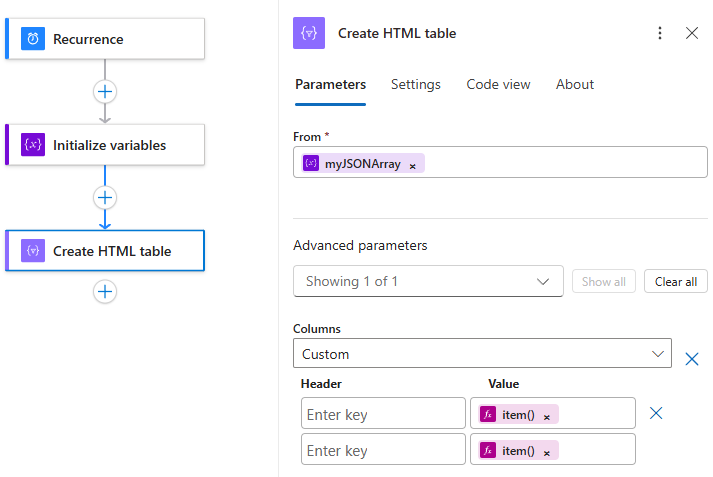Add a step after Recurrence
The height and width of the screenshot is (477, 713).
tap(105, 91)
